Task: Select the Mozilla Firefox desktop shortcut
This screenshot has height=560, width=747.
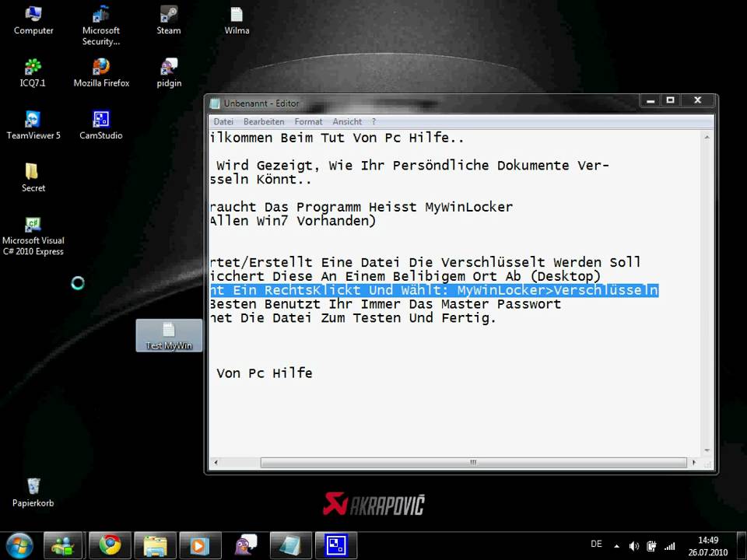Action: point(101,73)
